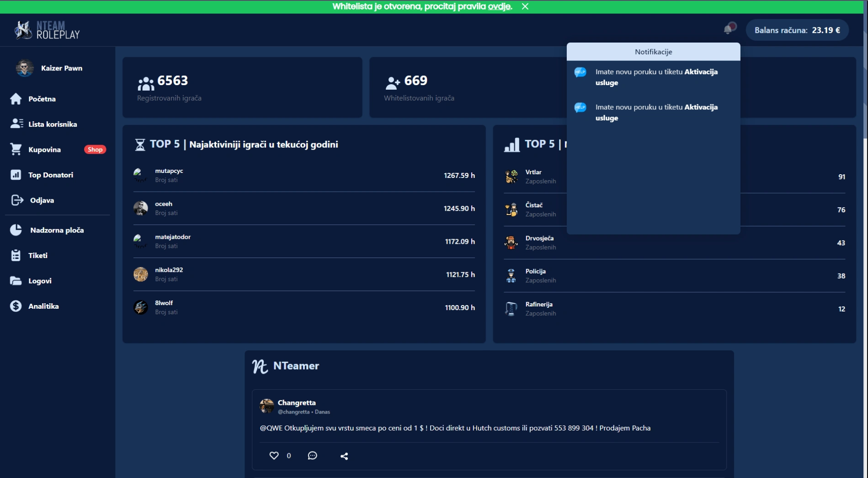This screenshot has height=478, width=868.
Task: Select Odjava to log out
Action: coord(42,200)
